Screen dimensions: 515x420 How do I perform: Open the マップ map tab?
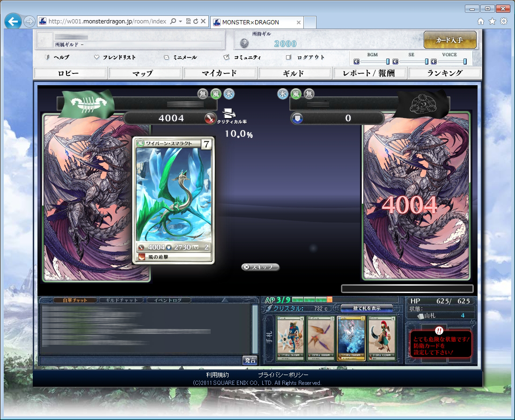tap(145, 73)
